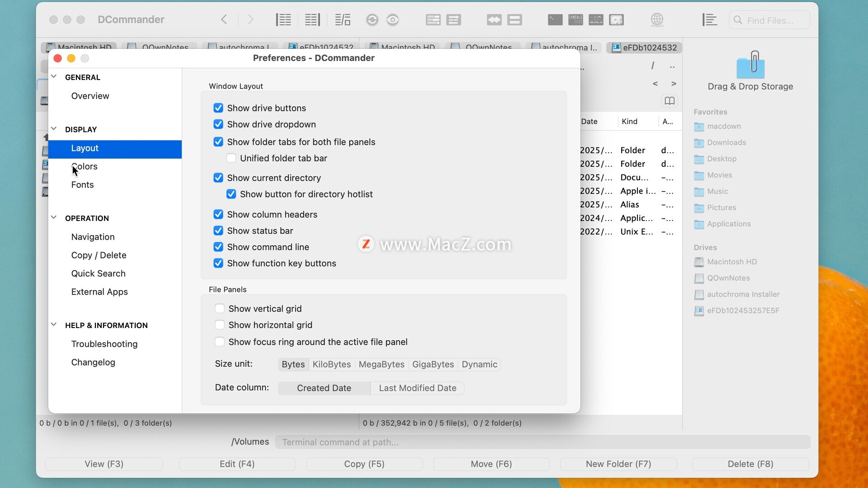Uncheck Show function key buttons
The height and width of the screenshot is (488, 868).
click(x=218, y=263)
